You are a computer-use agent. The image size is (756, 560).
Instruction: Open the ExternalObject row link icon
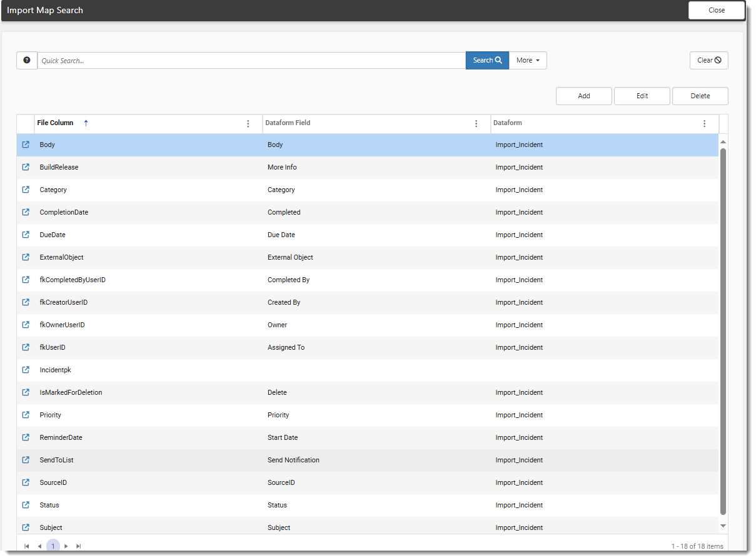click(26, 257)
